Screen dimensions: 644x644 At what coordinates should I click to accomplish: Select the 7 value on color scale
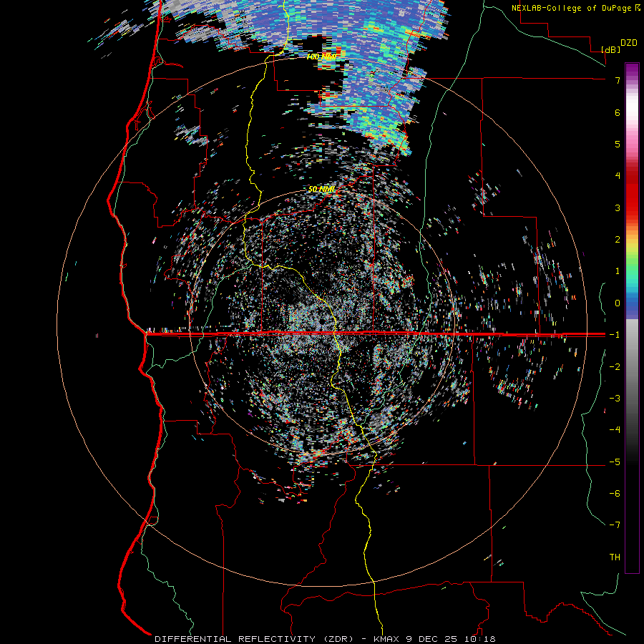click(618, 80)
